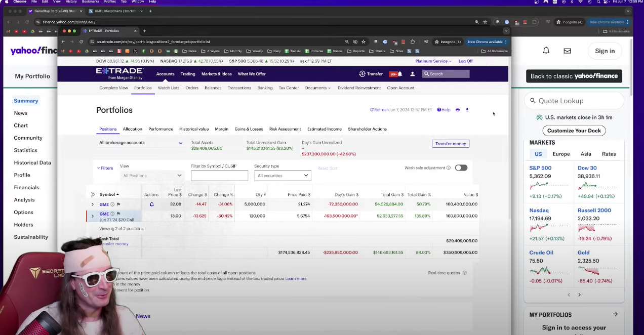Open the E*TRADE user profile icon
The width and height of the screenshot is (644, 335).
tap(412, 74)
